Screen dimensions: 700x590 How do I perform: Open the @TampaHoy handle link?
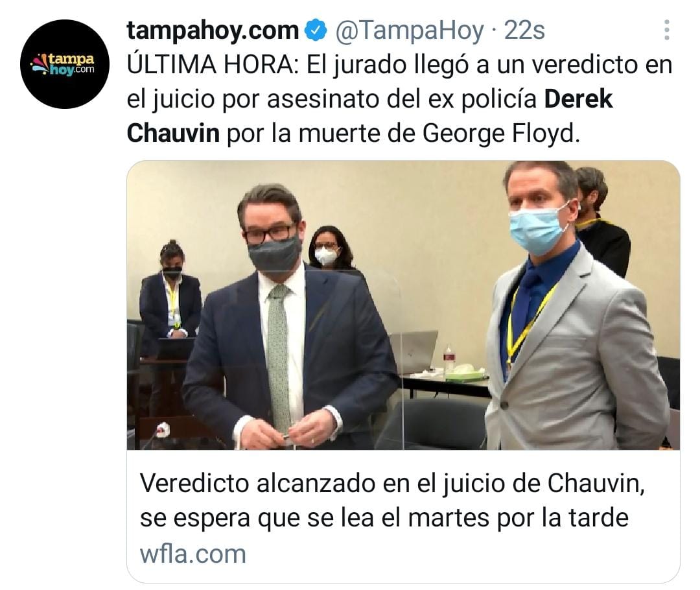click(x=410, y=30)
